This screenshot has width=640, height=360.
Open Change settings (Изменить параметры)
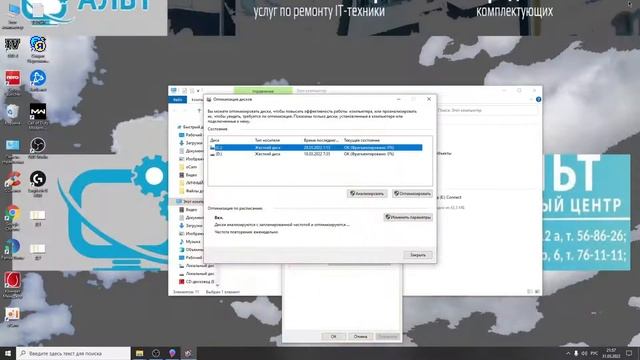[x=408, y=217]
